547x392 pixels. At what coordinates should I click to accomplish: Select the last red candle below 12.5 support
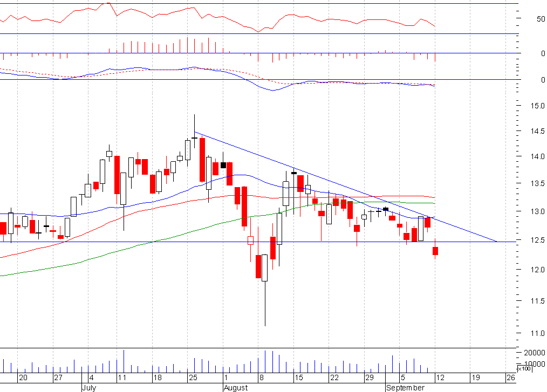[435, 251]
